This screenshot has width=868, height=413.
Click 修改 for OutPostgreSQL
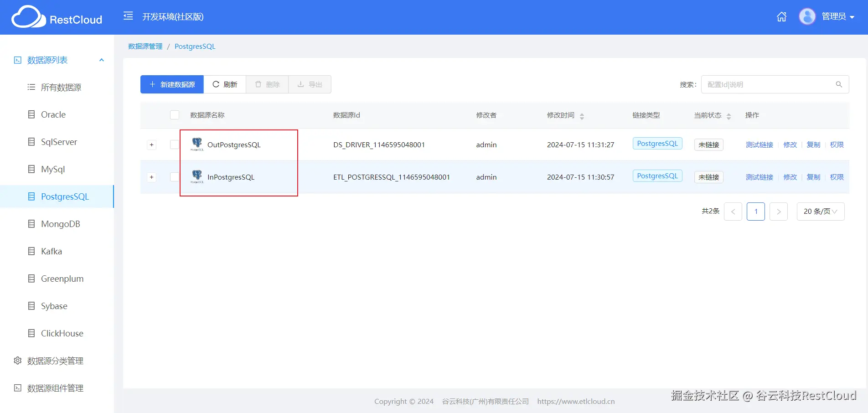(x=790, y=145)
